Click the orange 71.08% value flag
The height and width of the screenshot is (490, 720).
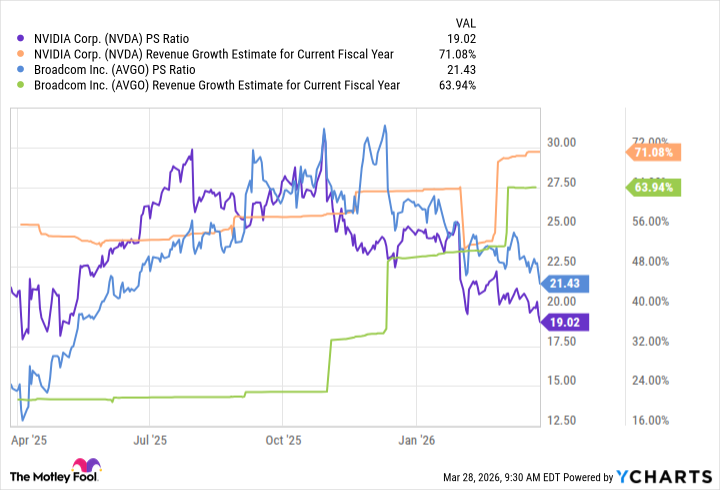point(653,152)
